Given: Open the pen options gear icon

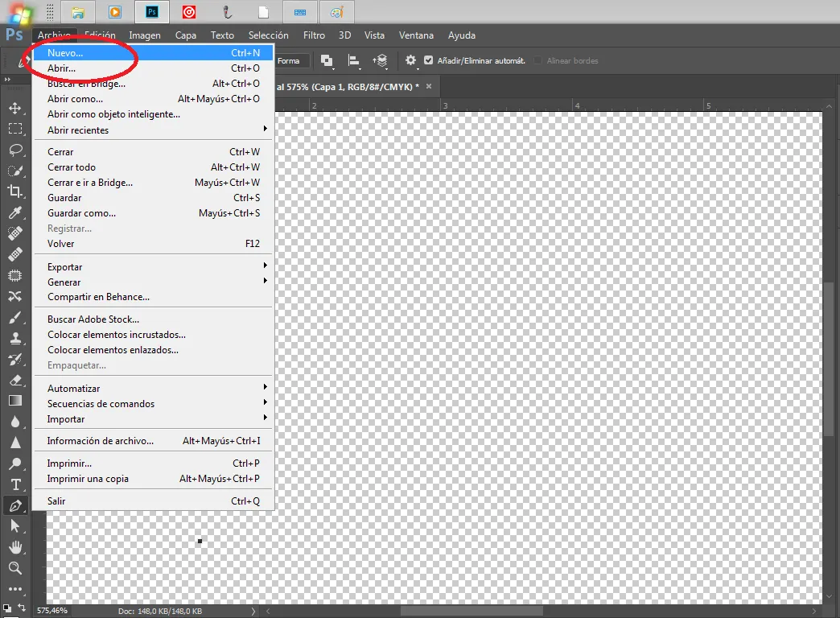Looking at the screenshot, I should pyautogui.click(x=410, y=60).
